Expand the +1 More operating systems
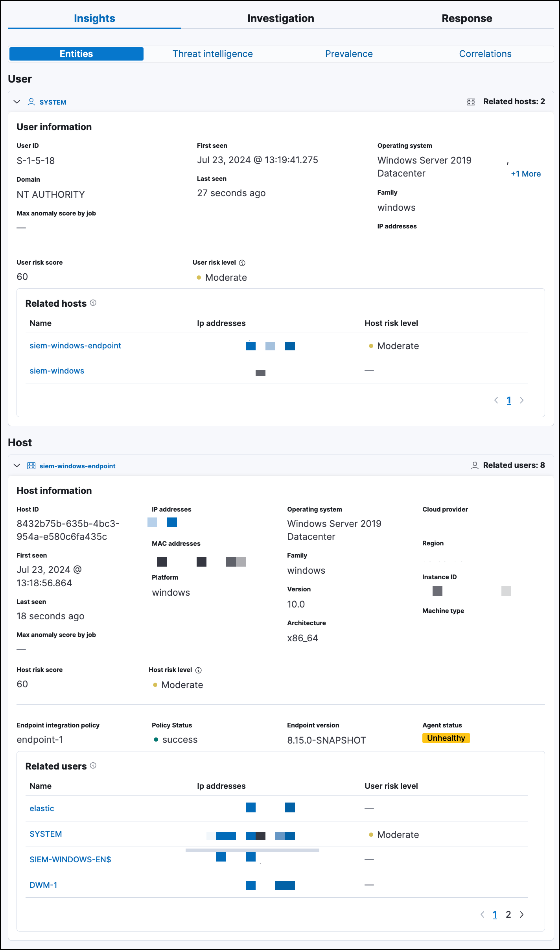Screen dimensions: 560x950 (x=525, y=174)
